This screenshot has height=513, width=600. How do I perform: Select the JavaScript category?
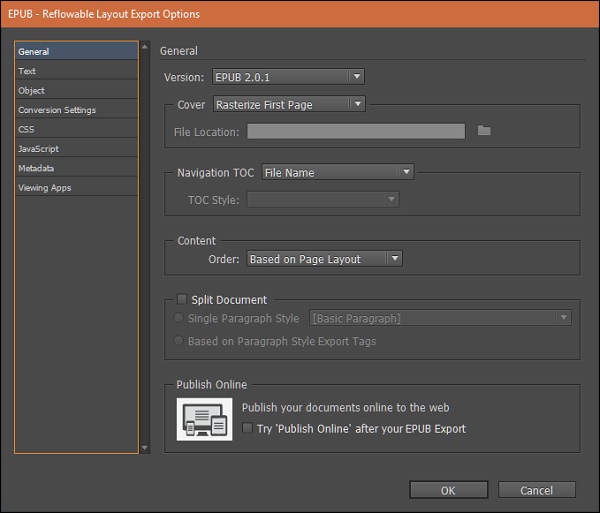[77, 148]
